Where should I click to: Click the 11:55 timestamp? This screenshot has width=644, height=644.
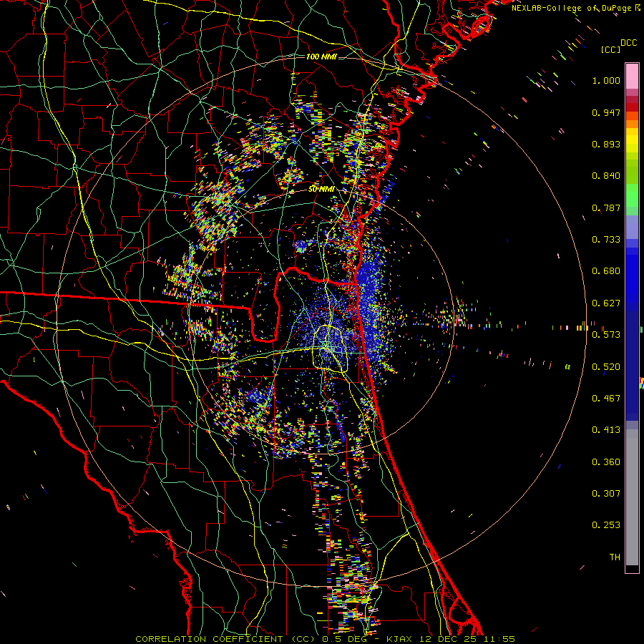(499, 639)
